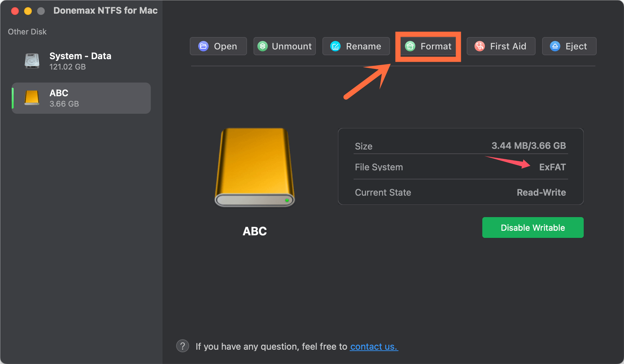The height and width of the screenshot is (364, 624).
Task: Click the ABC label under the drive image
Action: [x=254, y=231]
